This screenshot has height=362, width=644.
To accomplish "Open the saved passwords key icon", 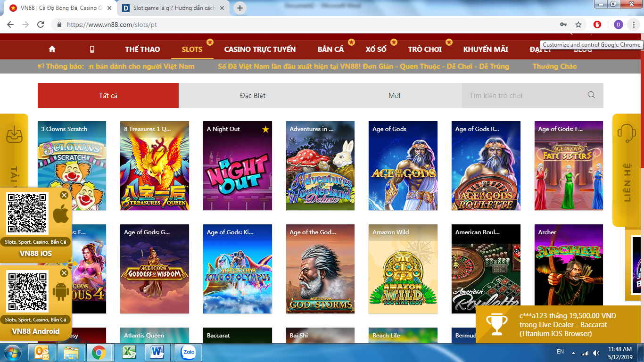I will (x=563, y=25).
